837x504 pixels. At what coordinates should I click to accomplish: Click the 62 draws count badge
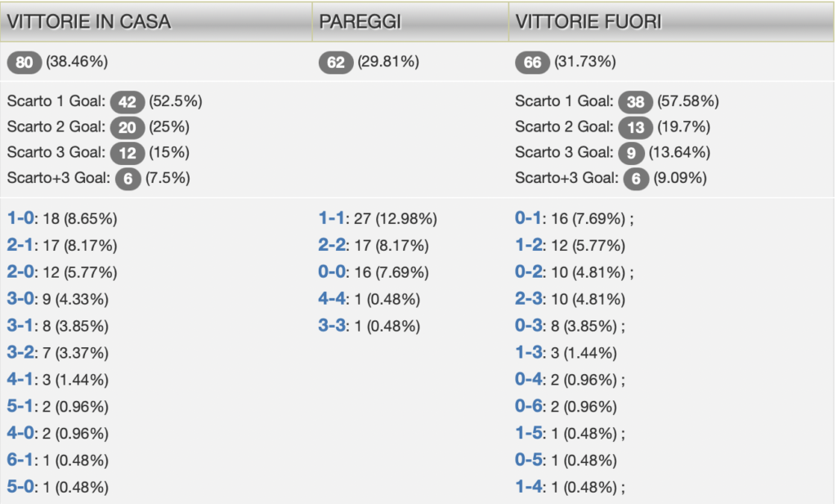coord(336,62)
